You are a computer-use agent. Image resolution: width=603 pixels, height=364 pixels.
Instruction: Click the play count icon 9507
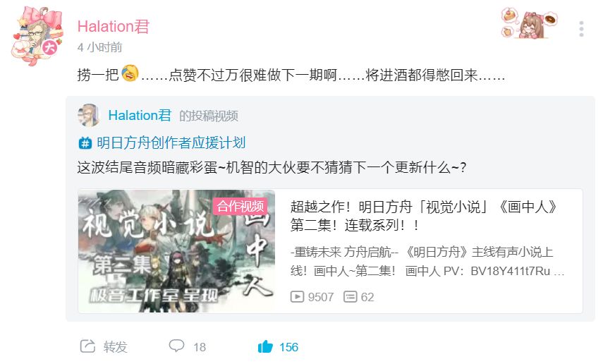(297, 297)
